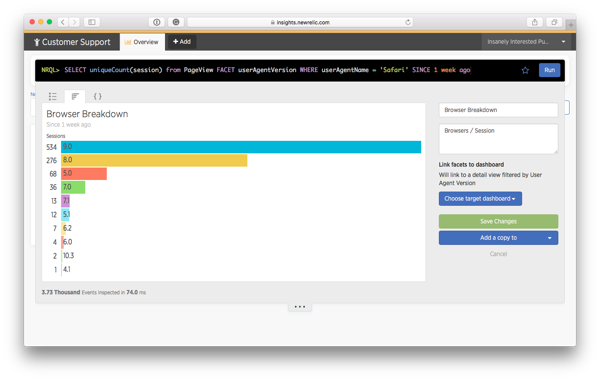Click the light blue 5.1 bar
This screenshot has height=381, width=600.
pyautogui.click(x=65, y=215)
